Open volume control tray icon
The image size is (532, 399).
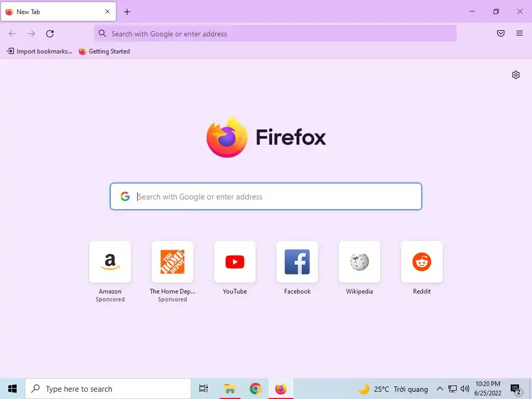465,389
